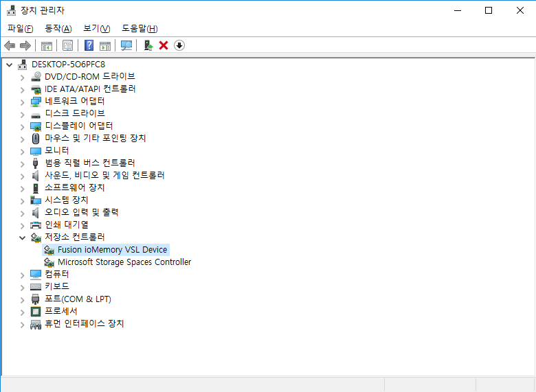Click the Update driver toolbar icon
The height and width of the screenshot is (392, 536).
pyautogui.click(x=148, y=45)
